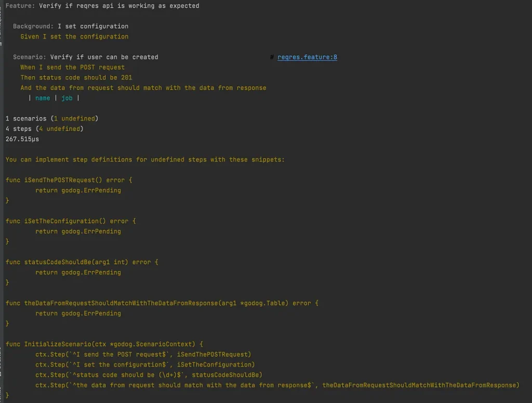Image resolution: width=532 pixels, height=403 pixels.
Task: Click the func iSendThePOSTRequest declaration
Action: [69, 180]
